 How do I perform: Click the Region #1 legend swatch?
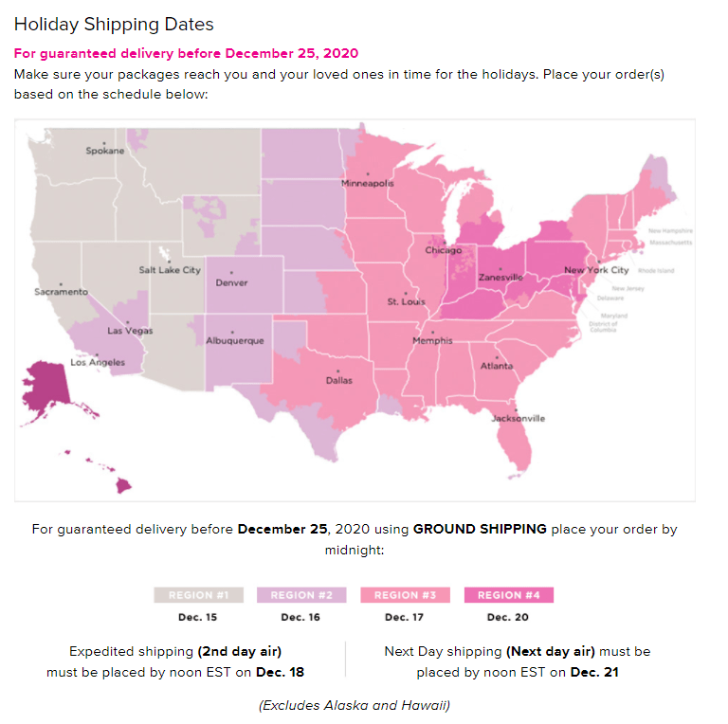[x=198, y=595]
